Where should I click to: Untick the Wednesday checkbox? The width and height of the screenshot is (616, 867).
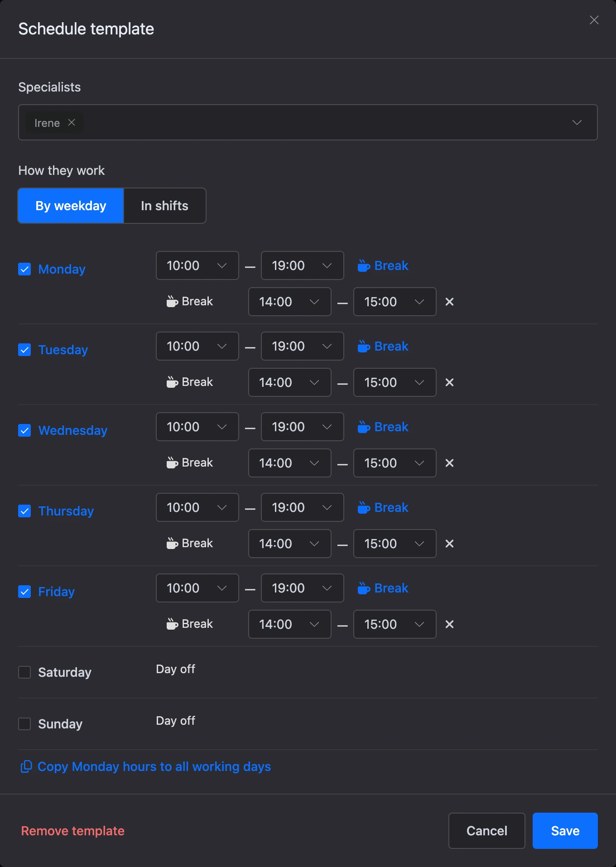pos(24,430)
